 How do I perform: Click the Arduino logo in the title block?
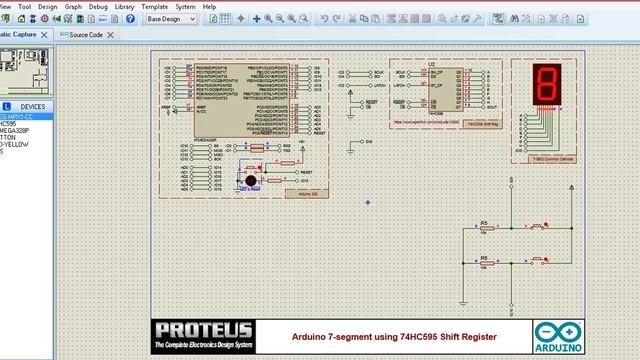[558, 337]
